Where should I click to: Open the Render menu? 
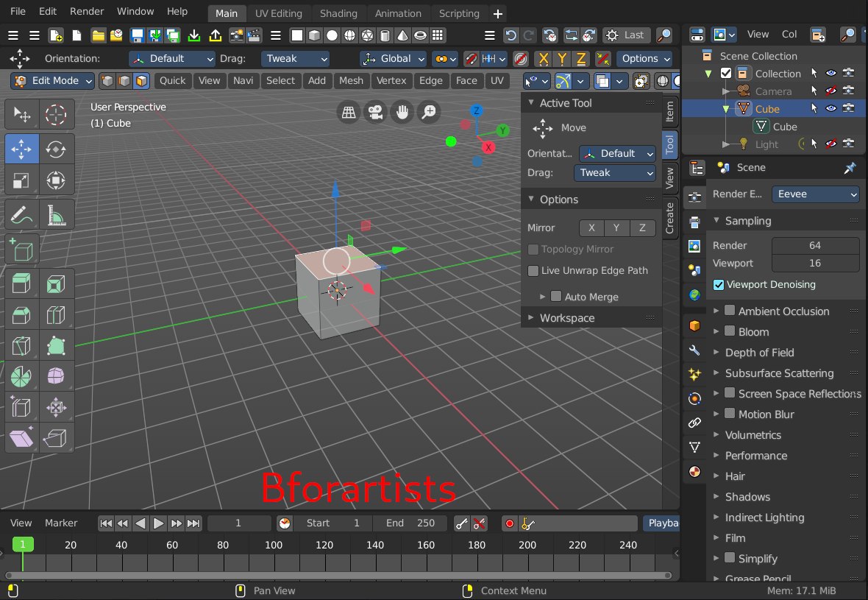click(86, 12)
